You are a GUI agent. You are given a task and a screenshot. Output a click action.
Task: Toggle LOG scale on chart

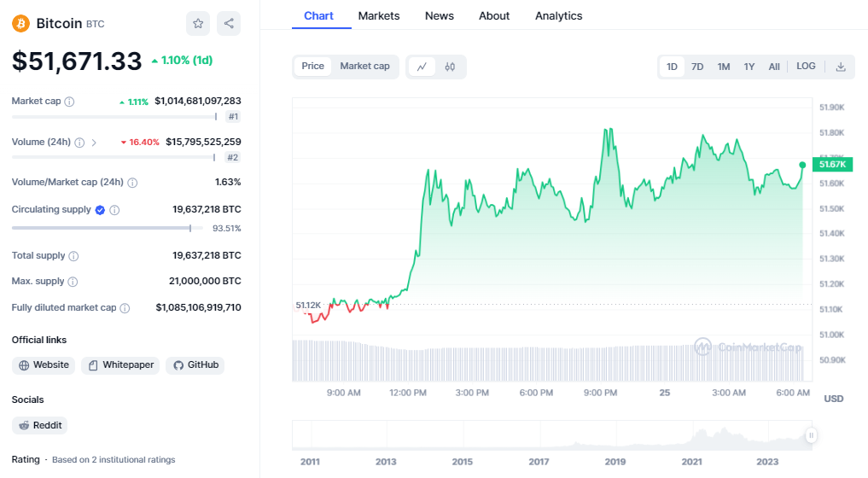click(806, 66)
